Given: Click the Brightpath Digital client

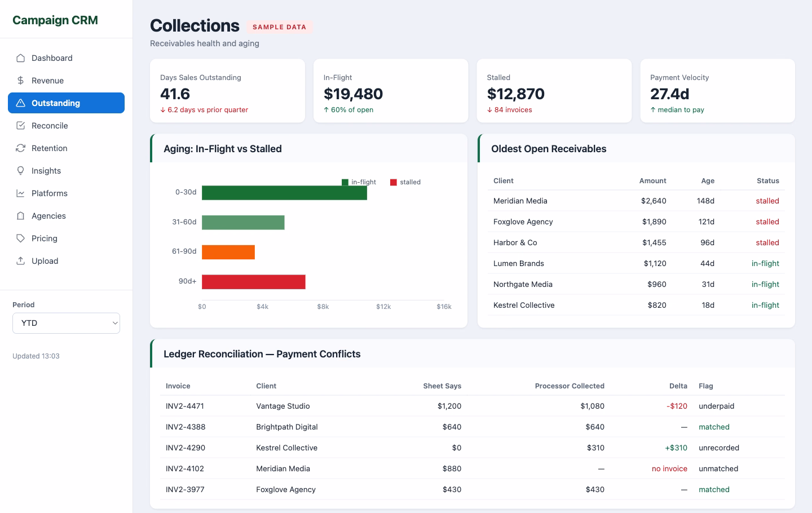Looking at the screenshot, I should point(287,427).
